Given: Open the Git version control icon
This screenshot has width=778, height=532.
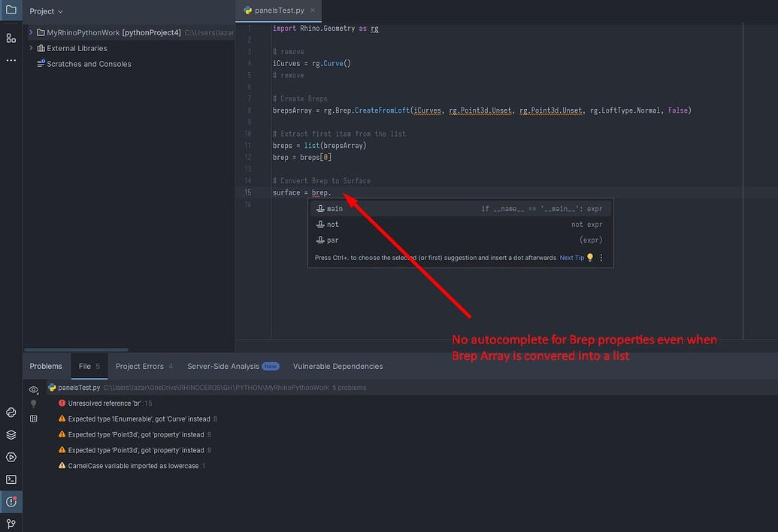Looking at the screenshot, I should 10,522.
